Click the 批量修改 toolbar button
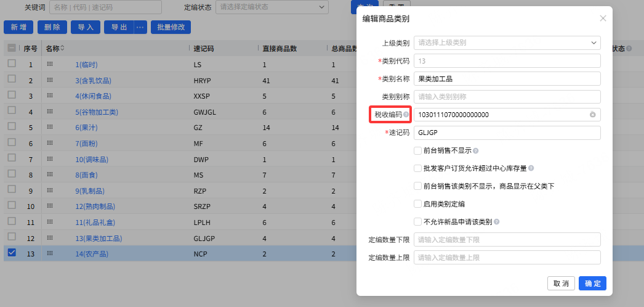 pos(171,28)
